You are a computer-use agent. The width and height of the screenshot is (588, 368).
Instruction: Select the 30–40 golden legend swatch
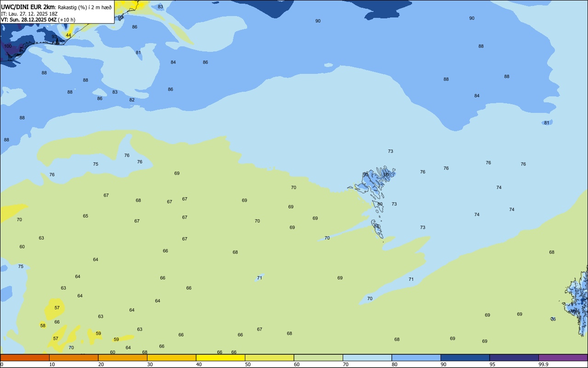(x=171, y=357)
